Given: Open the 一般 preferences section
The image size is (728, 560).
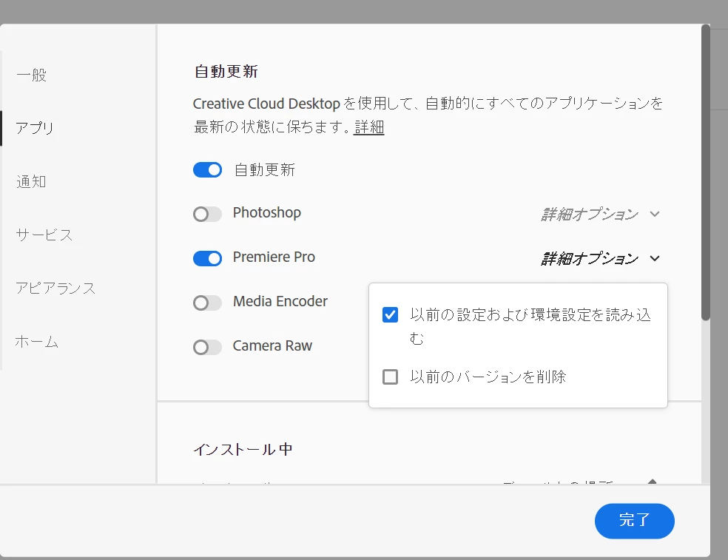Looking at the screenshot, I should 32,75.
